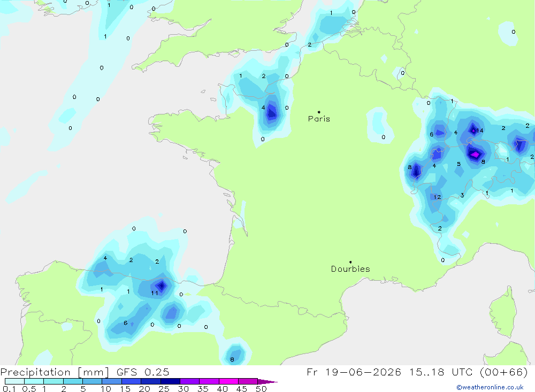Select the 0.5–1 mm legend color swatch
Viewport: 535px width, 392px height.
coord(34,381)
